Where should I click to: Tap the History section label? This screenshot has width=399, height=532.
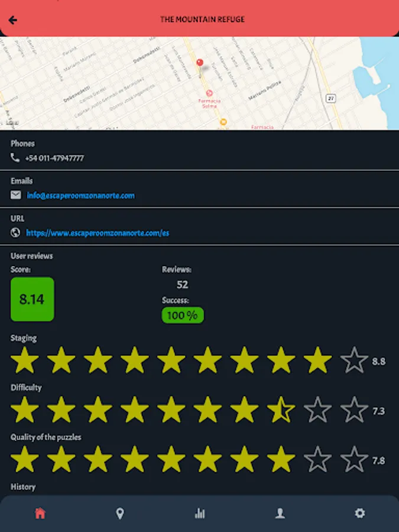click(23, 487)
